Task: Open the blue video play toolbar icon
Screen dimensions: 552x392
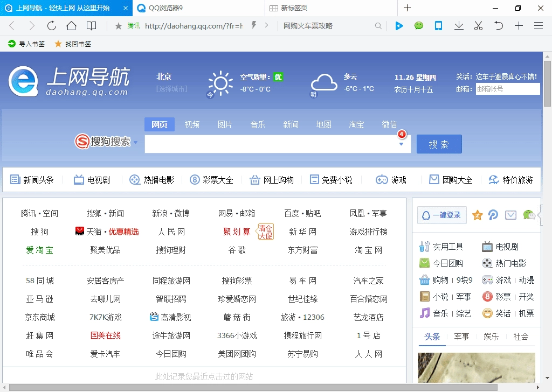Action: pos(399,26)
